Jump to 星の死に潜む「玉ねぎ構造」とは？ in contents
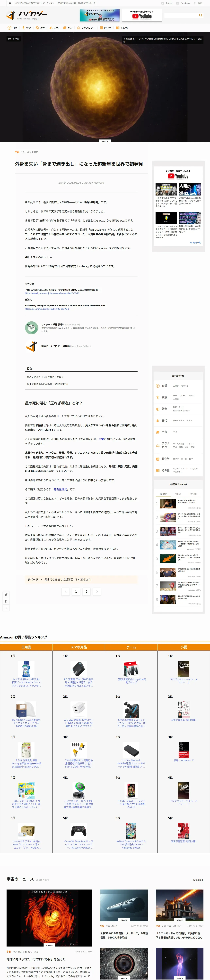Viewport: 210px width, 980px height. click(x=45, y=377)
